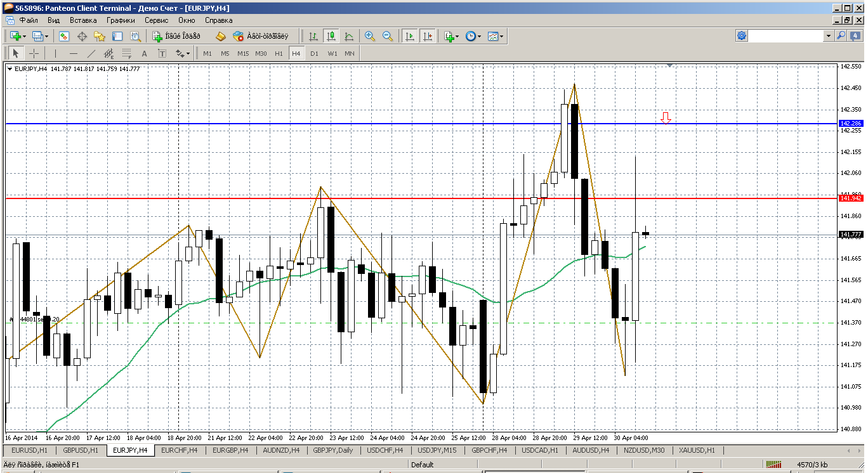Open the Сервис menu
This screenshot has width=868, height=473.
[x=156, y=20]
